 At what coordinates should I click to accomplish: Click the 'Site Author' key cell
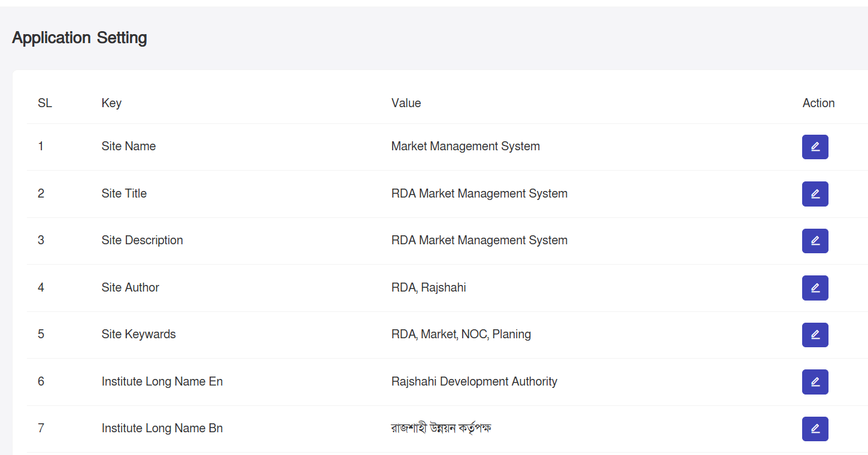tap(130, 287)
